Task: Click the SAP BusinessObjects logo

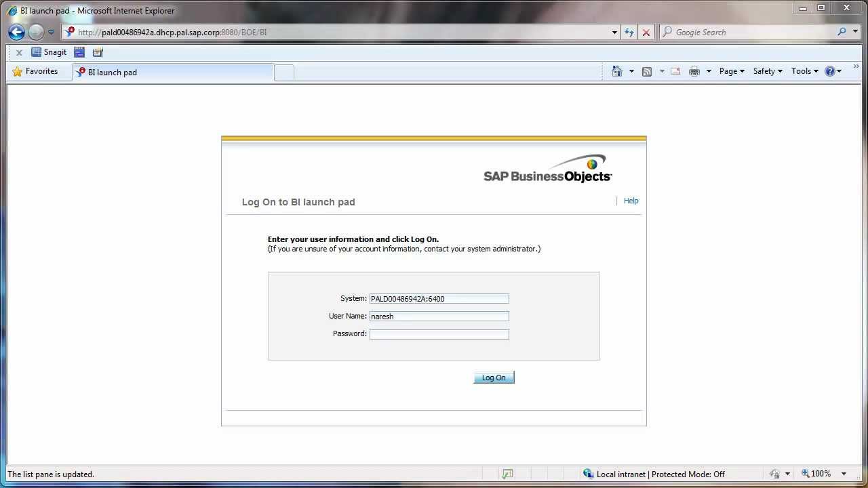Action: [x=548, y=169]
